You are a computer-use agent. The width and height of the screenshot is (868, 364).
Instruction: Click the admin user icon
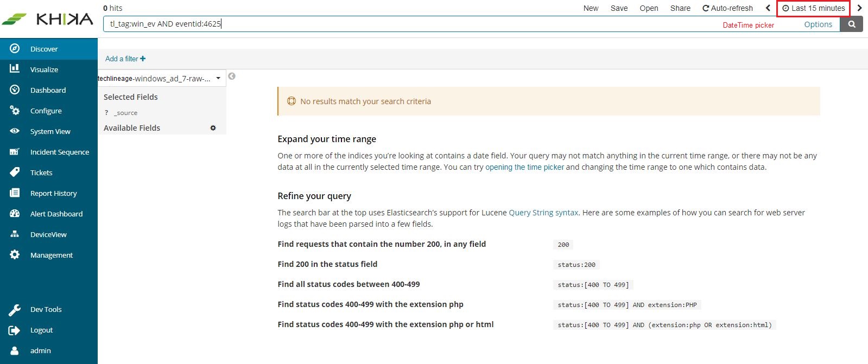coord(15,350)
